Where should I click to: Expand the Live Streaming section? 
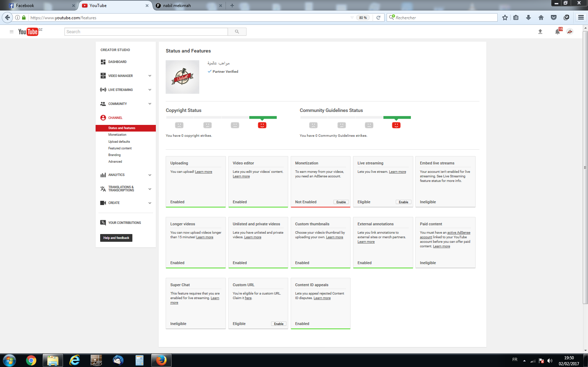click(x=150, y=90)
